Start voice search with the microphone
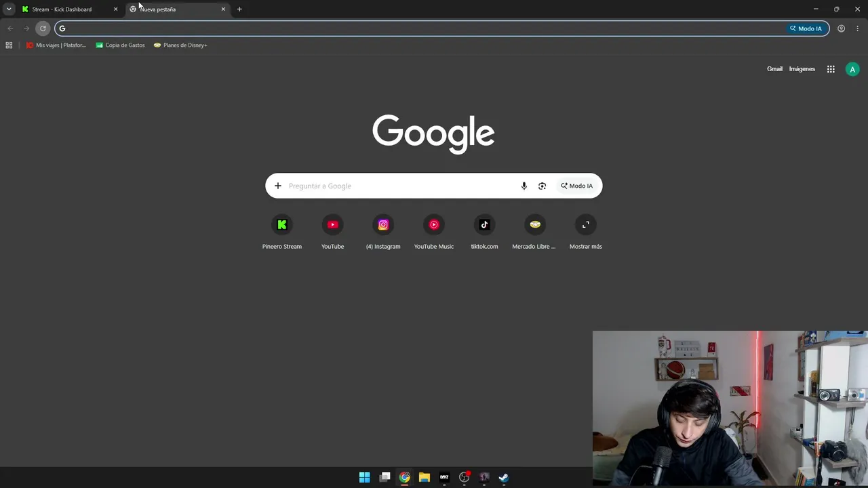Screen dimensions: 868x488 click(524, 186)
